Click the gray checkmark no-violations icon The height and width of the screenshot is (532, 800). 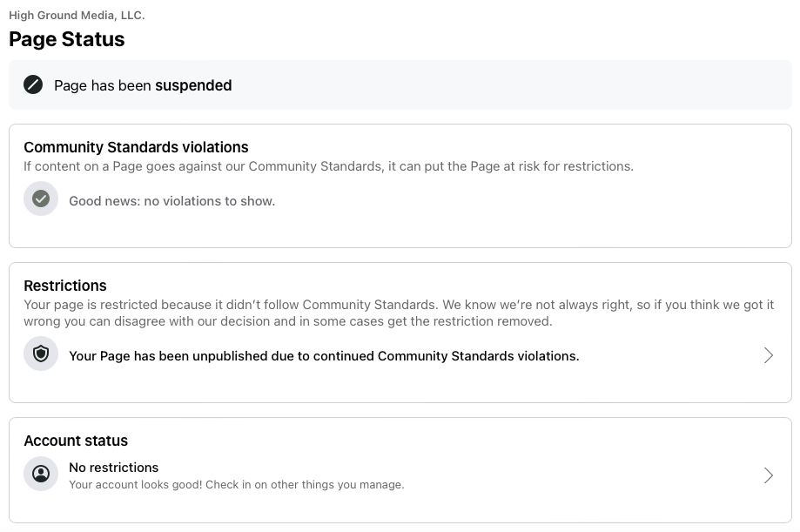tap(41, 199)
